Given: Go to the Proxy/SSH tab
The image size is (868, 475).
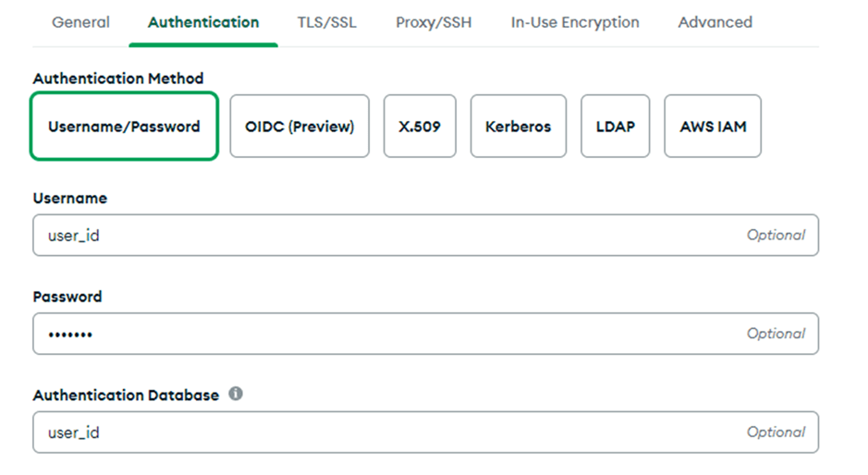Looking at the screenshot, I should pyautogui.click(x=434, y=22).
